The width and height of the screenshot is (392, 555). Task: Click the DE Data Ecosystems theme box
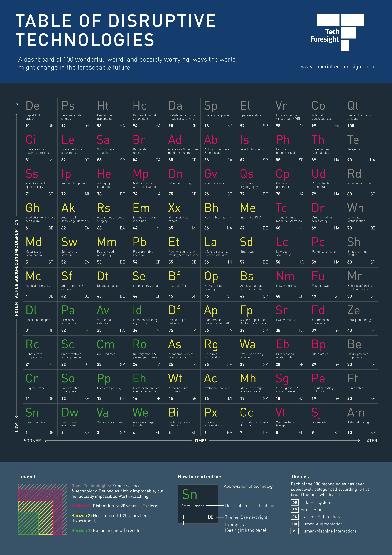pos(294,502)
